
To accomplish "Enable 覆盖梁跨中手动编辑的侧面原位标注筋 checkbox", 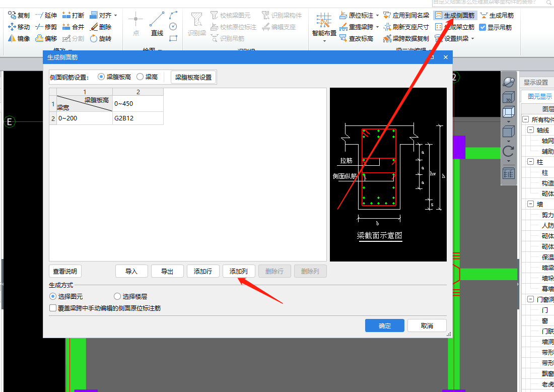I will 53,308.
